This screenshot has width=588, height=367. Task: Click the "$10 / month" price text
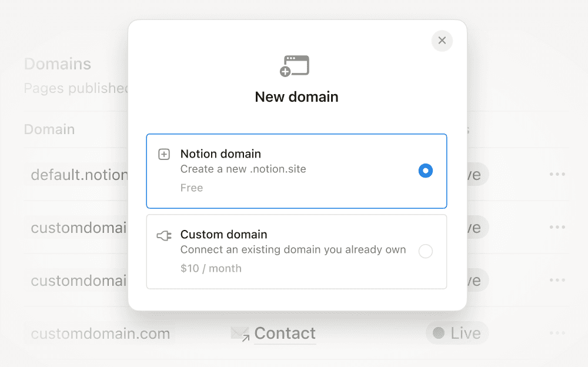tap(211, 268)
